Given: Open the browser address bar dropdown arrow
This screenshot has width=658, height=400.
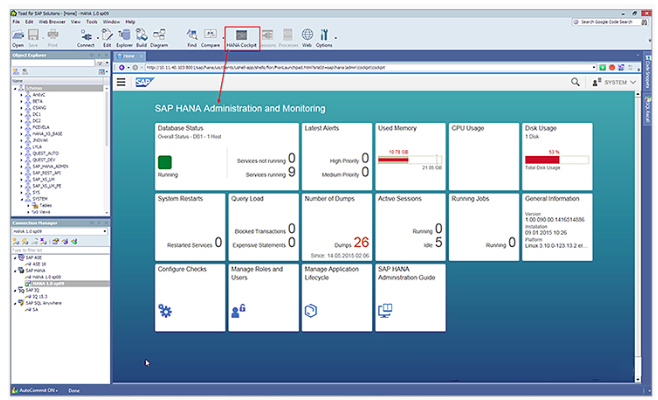Looking at the screenshot, I should tap(594, 68).
